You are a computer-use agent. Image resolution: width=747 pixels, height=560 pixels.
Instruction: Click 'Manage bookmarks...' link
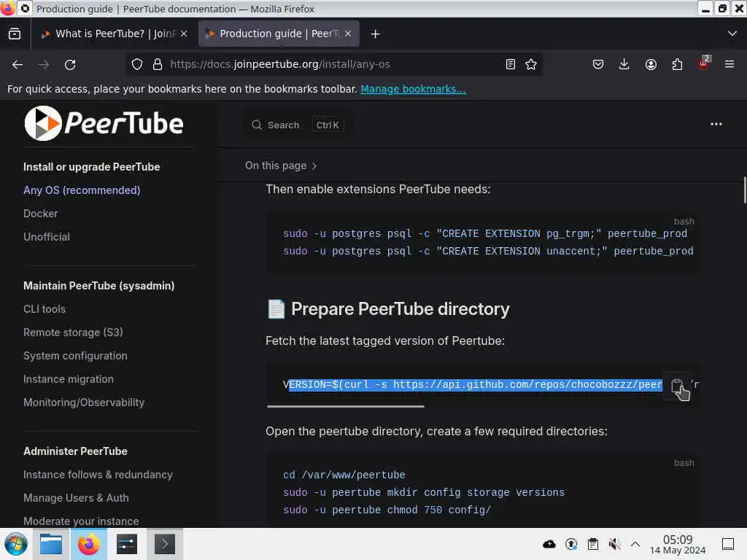coord(413,89)
